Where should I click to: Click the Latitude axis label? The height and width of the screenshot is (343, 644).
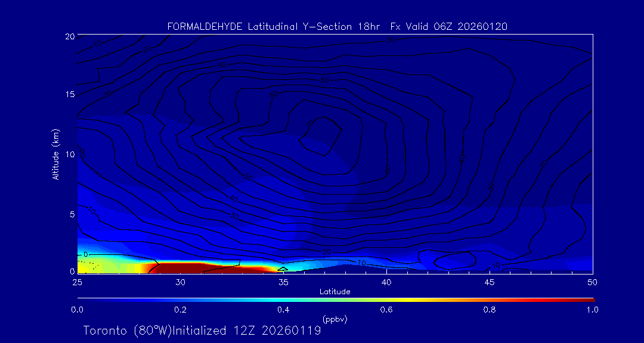tap(335, 292)
